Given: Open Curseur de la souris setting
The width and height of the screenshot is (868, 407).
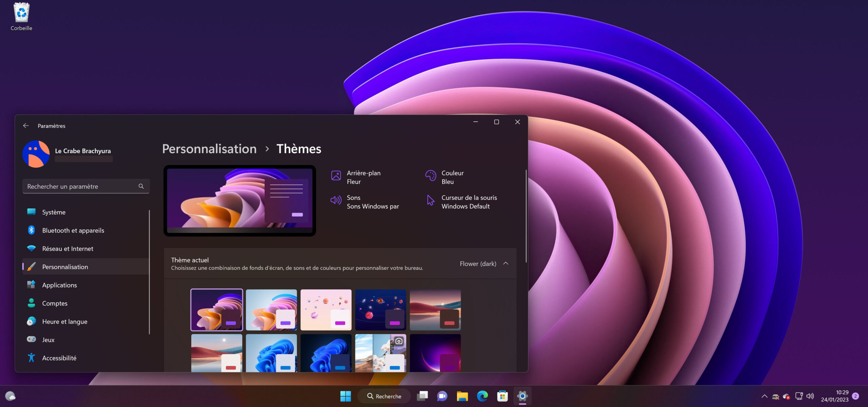Looking at the screenshot, I should [x=461, y=202].
